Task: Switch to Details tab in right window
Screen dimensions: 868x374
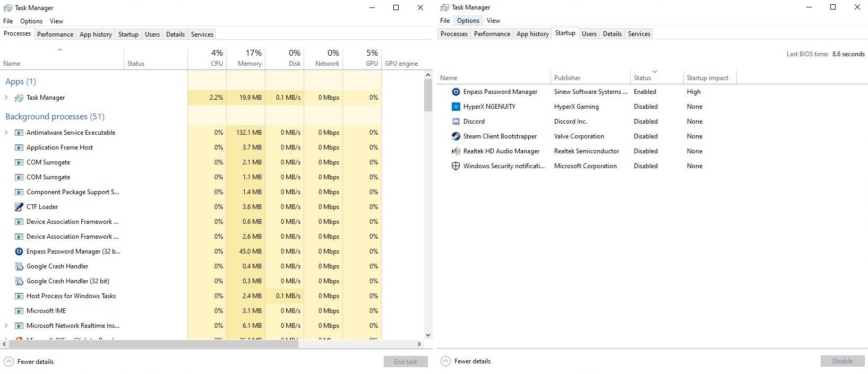Action: (x=612, y=34)
